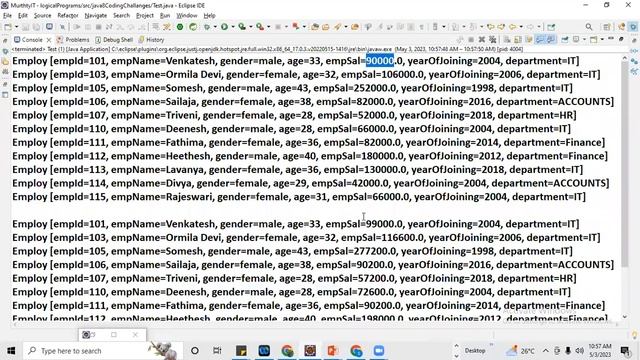
Task: Toggle Word Wrap in the Console toolbar
Action: (529, 40)
